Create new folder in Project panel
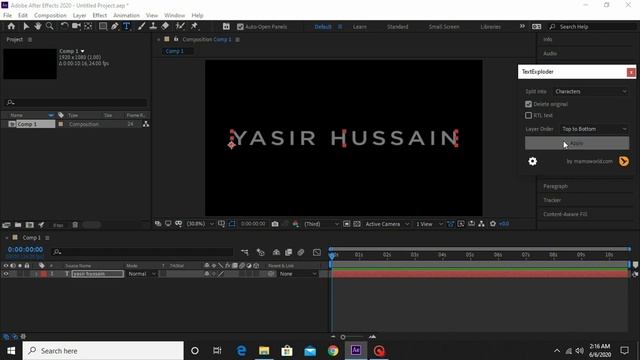 [x=18, y=225]
